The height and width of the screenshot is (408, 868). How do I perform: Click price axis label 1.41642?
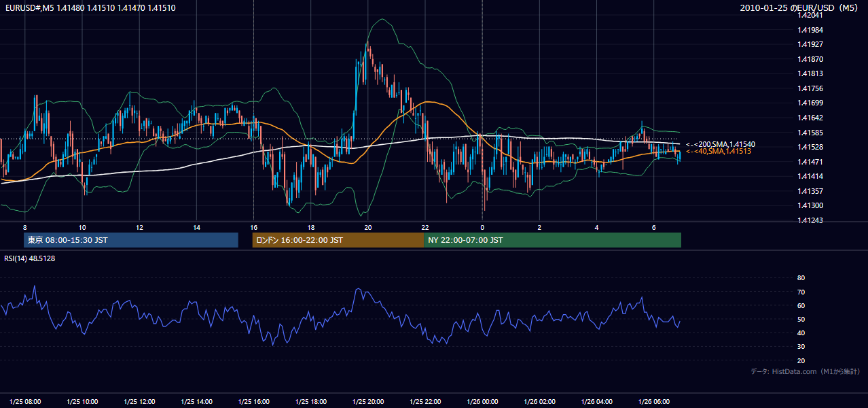[809, 118]
